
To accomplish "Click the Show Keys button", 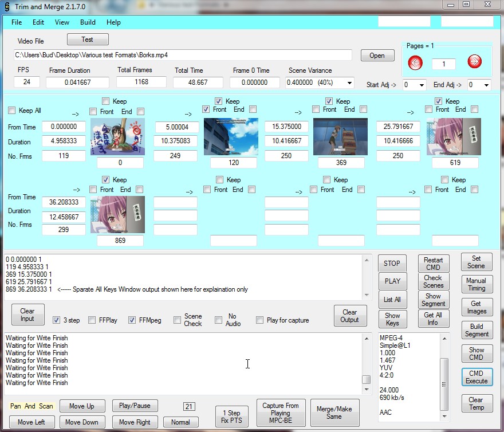I will point(392,319).
